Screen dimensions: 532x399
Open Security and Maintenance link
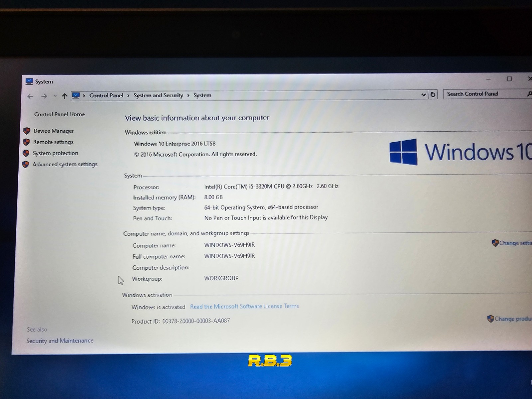point(60,341)
